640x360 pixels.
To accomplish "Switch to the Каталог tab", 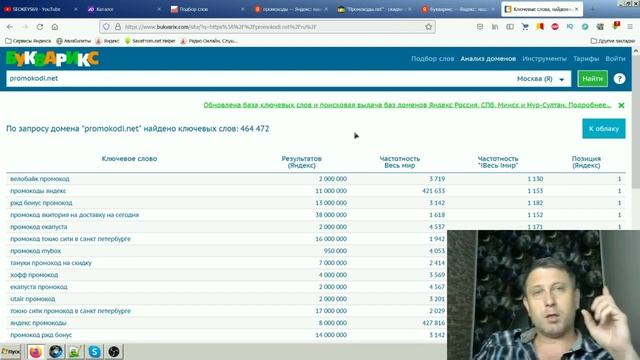I will 124,9.
